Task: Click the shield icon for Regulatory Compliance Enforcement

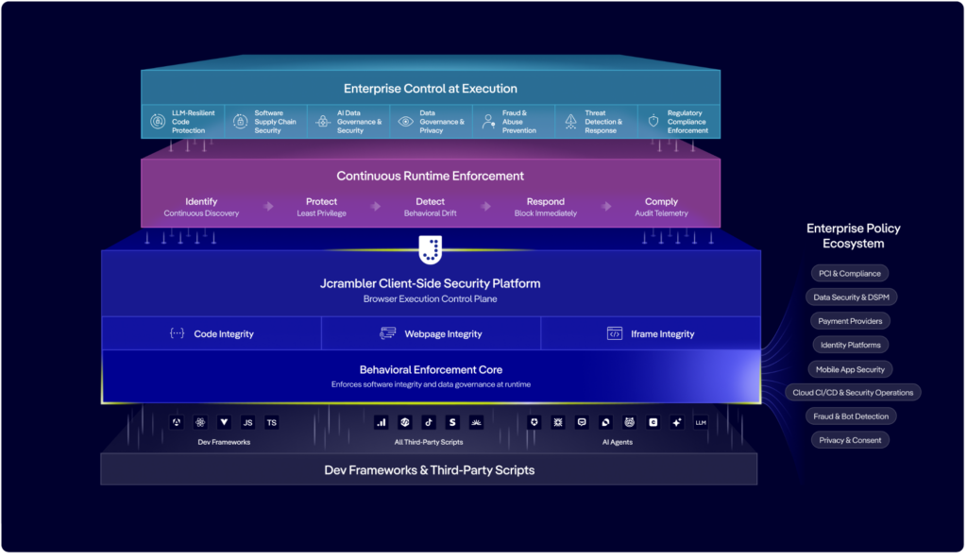Action: (653, 122)
